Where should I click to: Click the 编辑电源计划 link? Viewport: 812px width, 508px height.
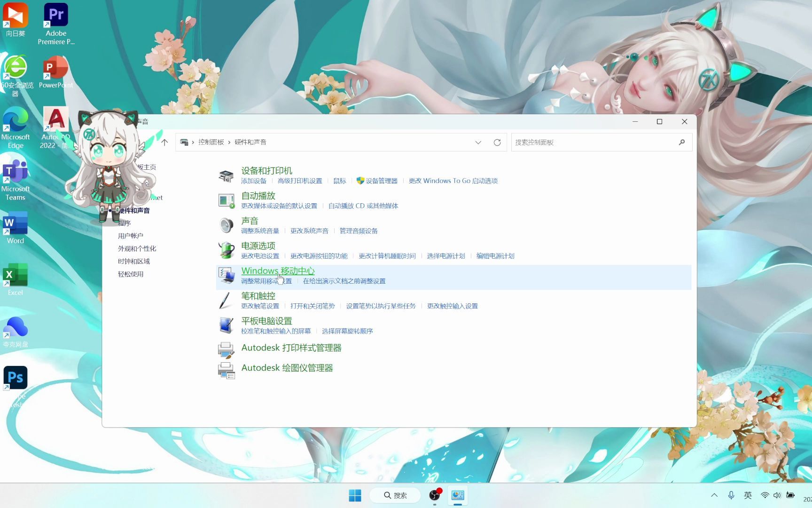tap(495, 256)
